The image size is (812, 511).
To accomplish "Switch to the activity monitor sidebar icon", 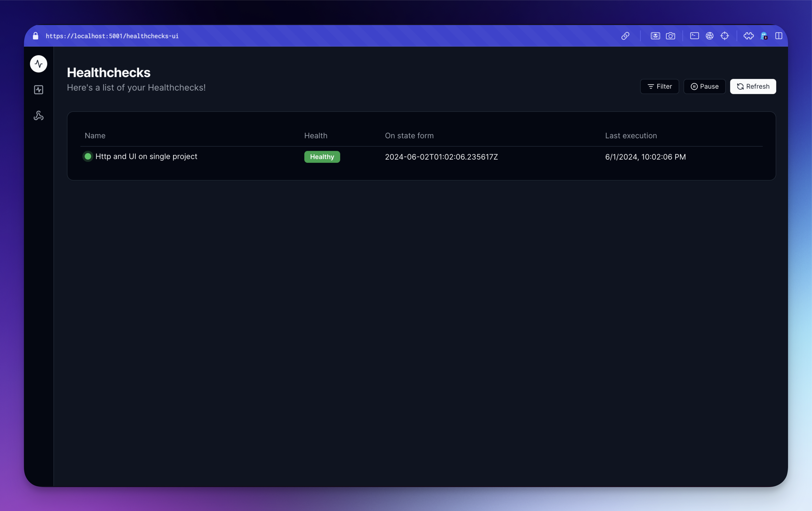I will pos(39,90).
